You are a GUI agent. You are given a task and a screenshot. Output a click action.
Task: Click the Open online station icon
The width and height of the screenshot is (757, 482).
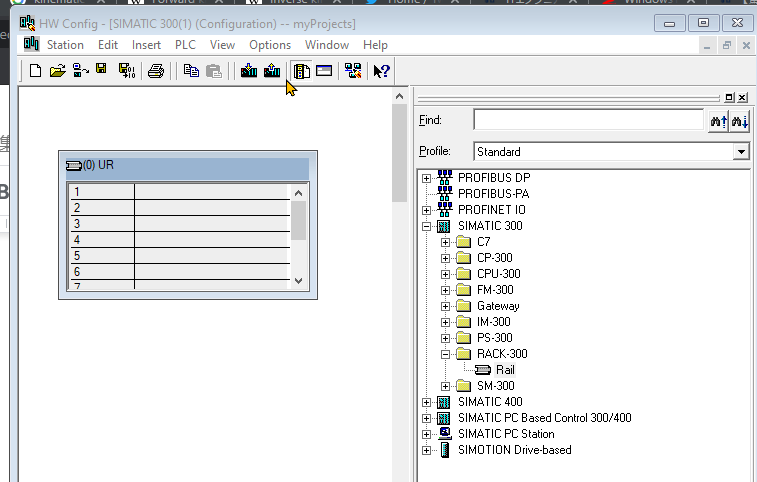81,71
